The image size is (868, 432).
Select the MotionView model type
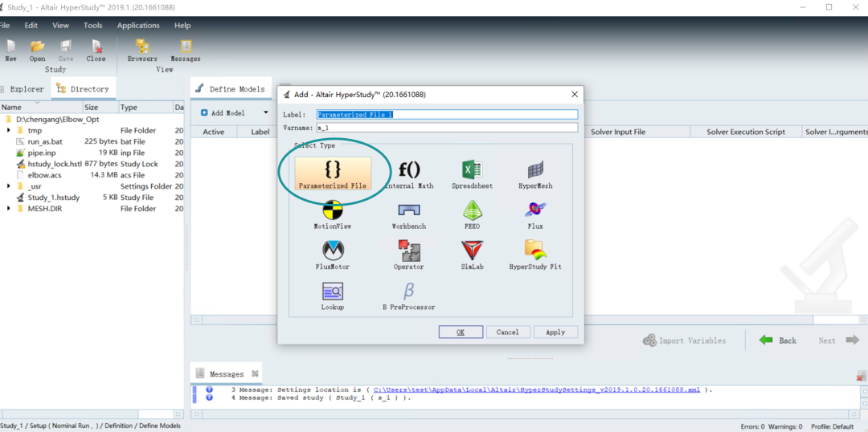[333, 215]
